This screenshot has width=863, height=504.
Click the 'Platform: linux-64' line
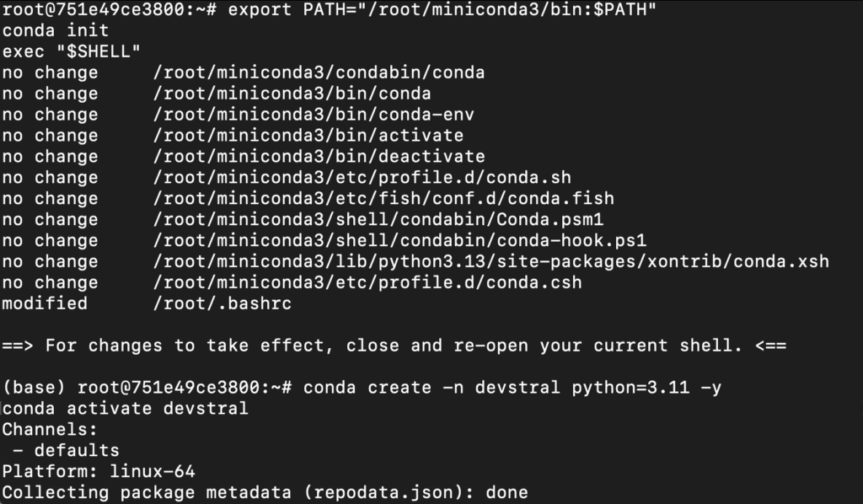99,471
